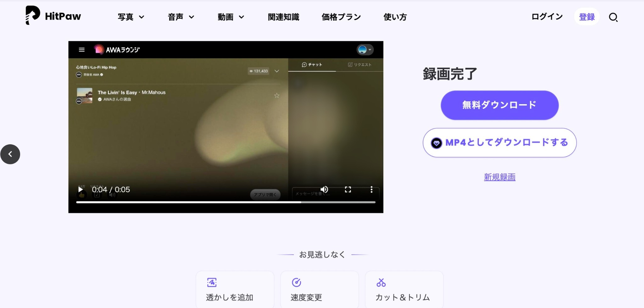Switch to the チャット tab
This screenshot has height=308, width=644.
pyautogui.click(x=312, y=65)
